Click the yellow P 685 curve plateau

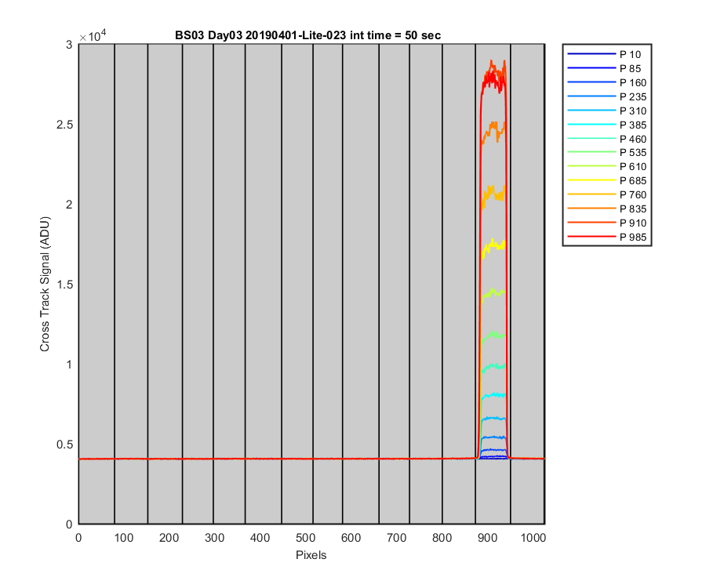coord(494,245)
